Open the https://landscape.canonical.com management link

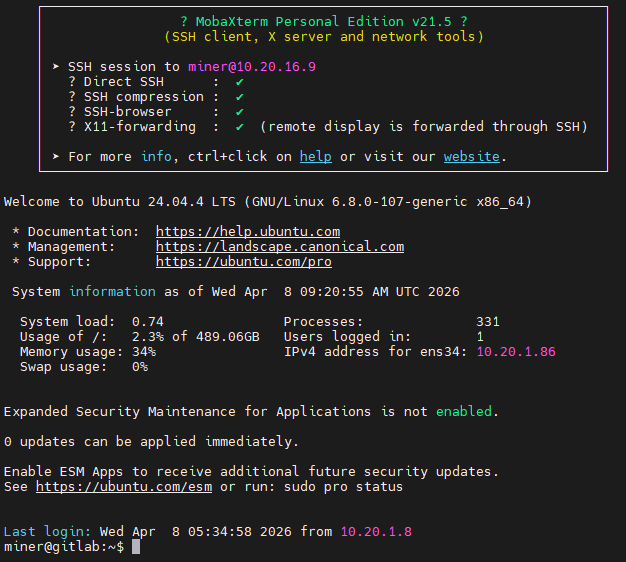click(x=280, y=247)
